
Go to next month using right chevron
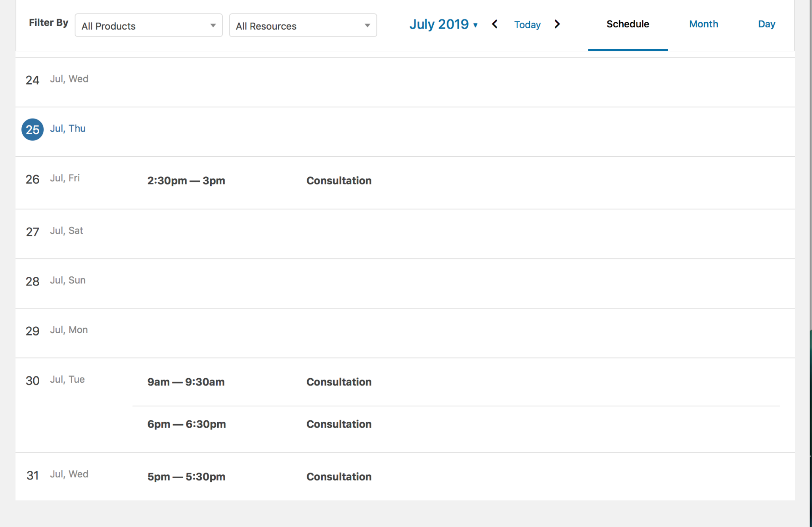point(557,24)
